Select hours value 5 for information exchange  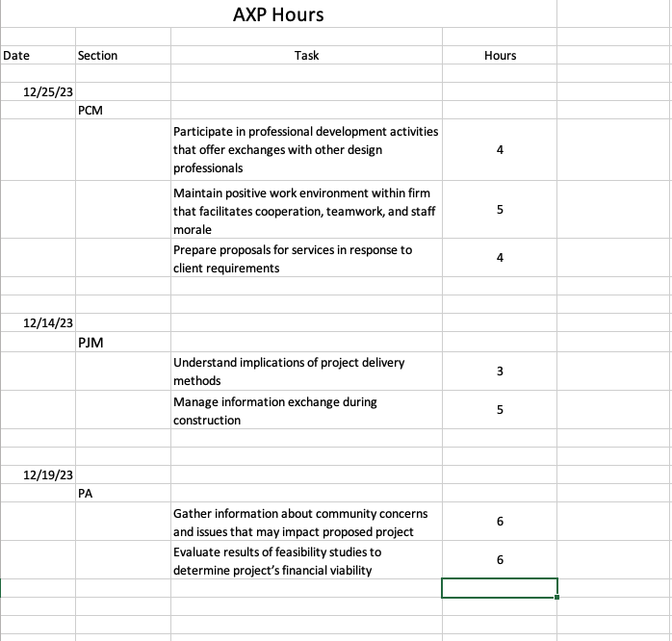click(500, 410)
